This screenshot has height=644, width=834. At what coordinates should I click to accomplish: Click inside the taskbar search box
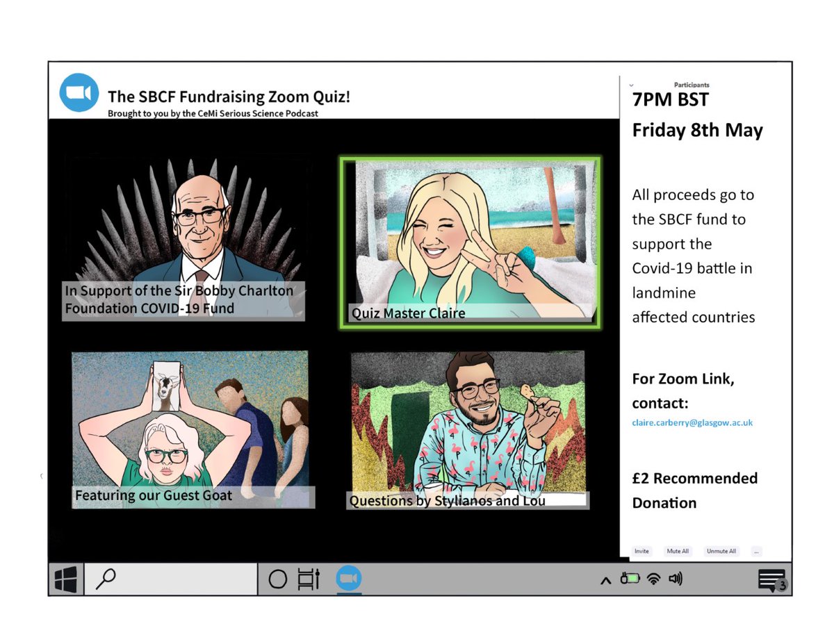pyautogui.click(x=171, y=579)
